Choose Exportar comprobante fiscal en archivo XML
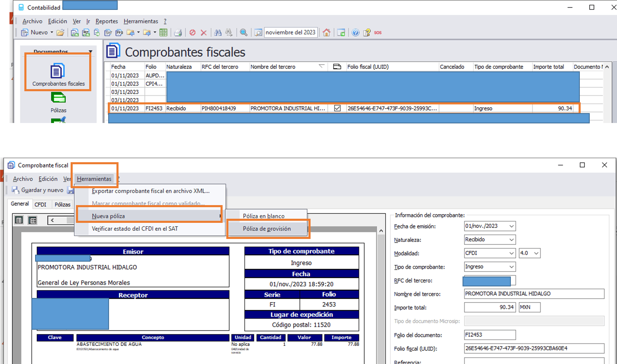This screenshot has width=617, height=364. tap(151, 191)
